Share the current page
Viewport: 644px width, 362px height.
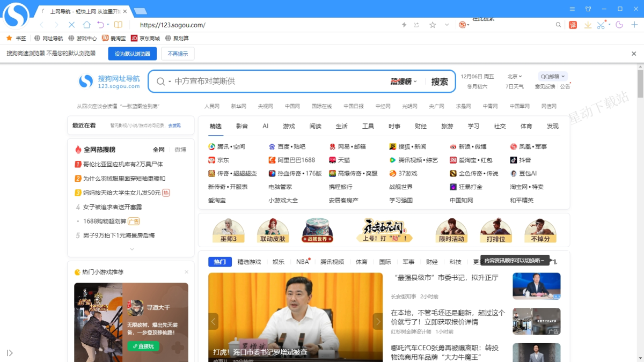tap(416, 25)
